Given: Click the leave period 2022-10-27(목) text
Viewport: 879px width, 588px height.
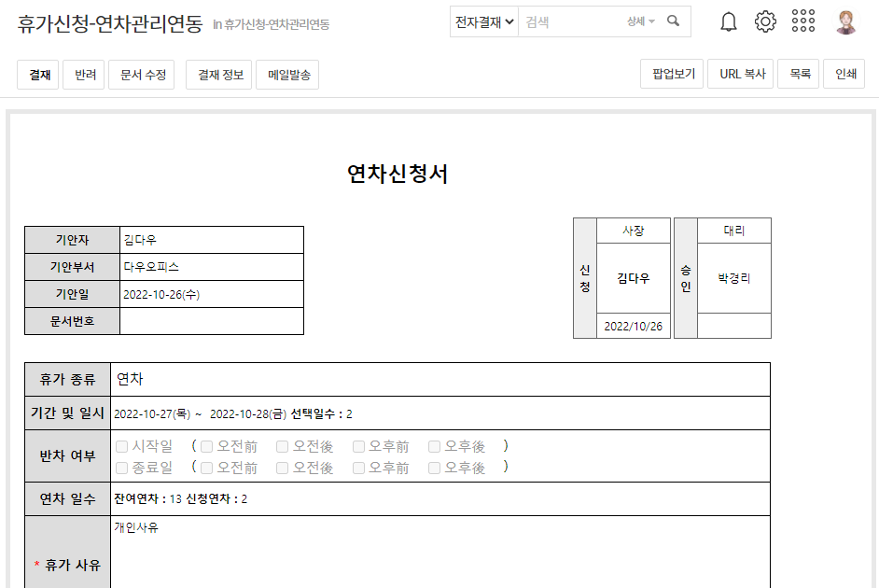Looking at the screenshot, I should tap(152, 414).
